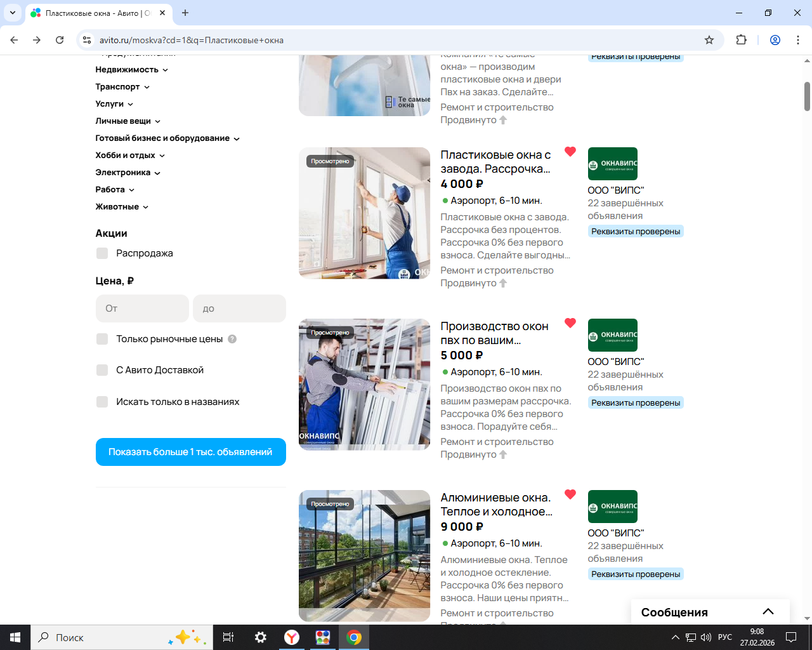Switch to Chrome in the taskbar
The width and height of the screenshot is (812, 650).
(x=354, y=637)
